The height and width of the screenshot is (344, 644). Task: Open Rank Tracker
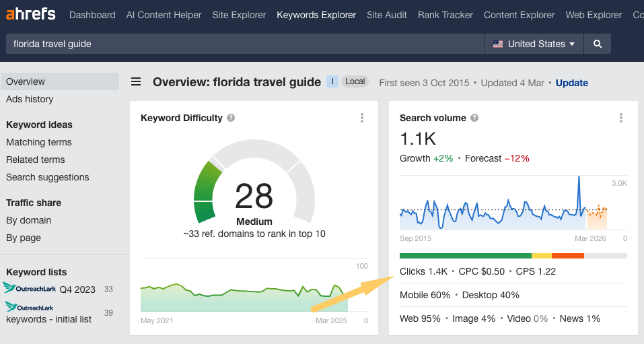pos(445,15)
